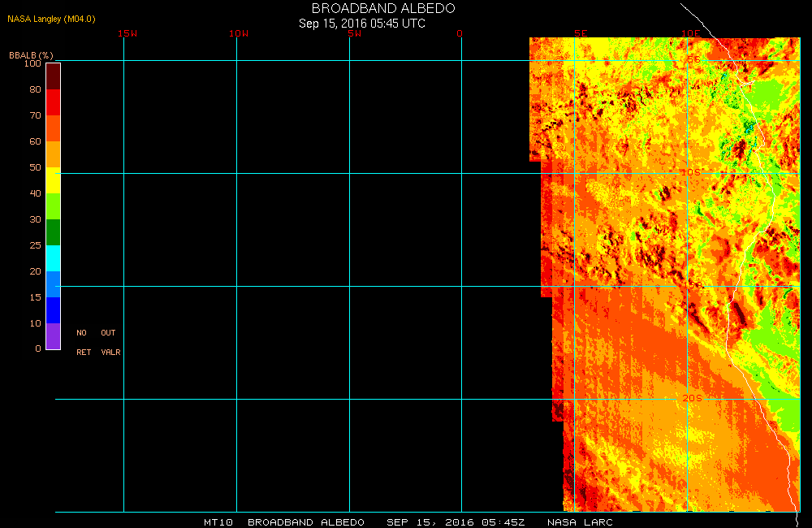Select the 20S latitude label on map
Screen dimensions: 812x528
point(692,398)
